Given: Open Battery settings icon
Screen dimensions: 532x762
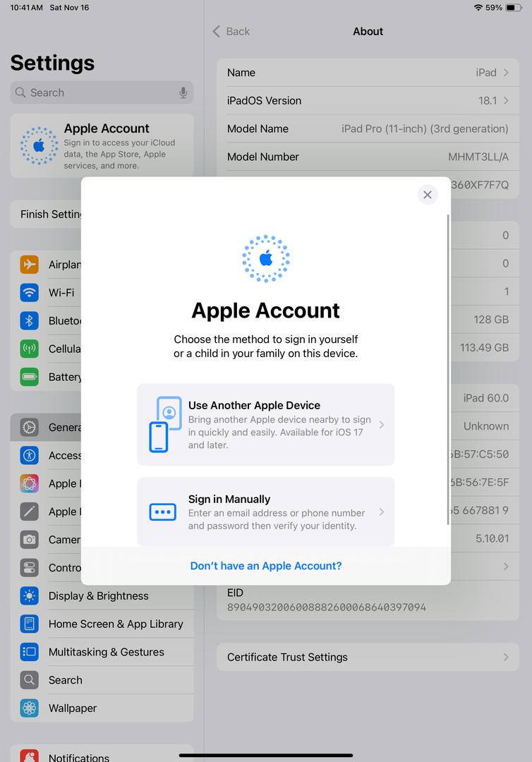Looking at the screenshot, I should [29, 377].
